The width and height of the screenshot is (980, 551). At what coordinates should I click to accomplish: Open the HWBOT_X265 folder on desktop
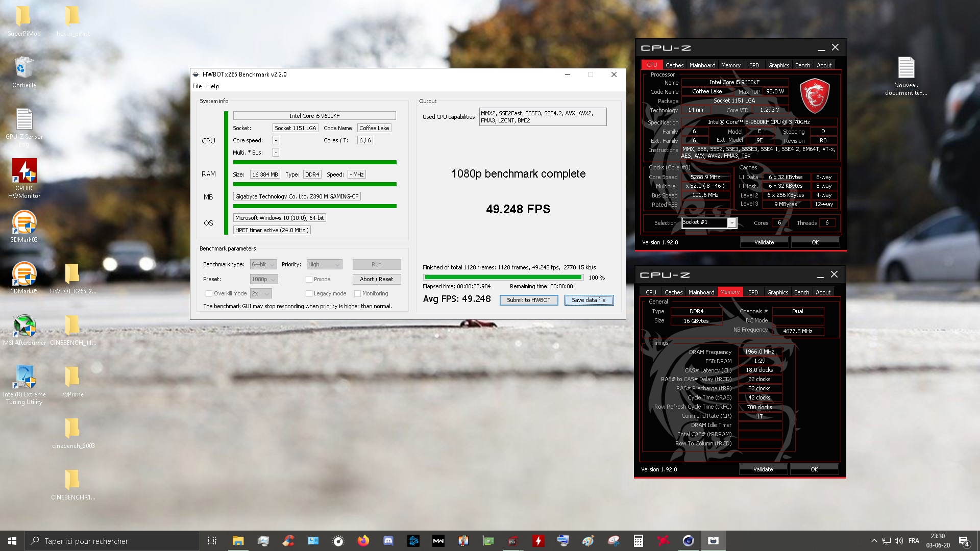pyautogui.click(x=73, y=278)
